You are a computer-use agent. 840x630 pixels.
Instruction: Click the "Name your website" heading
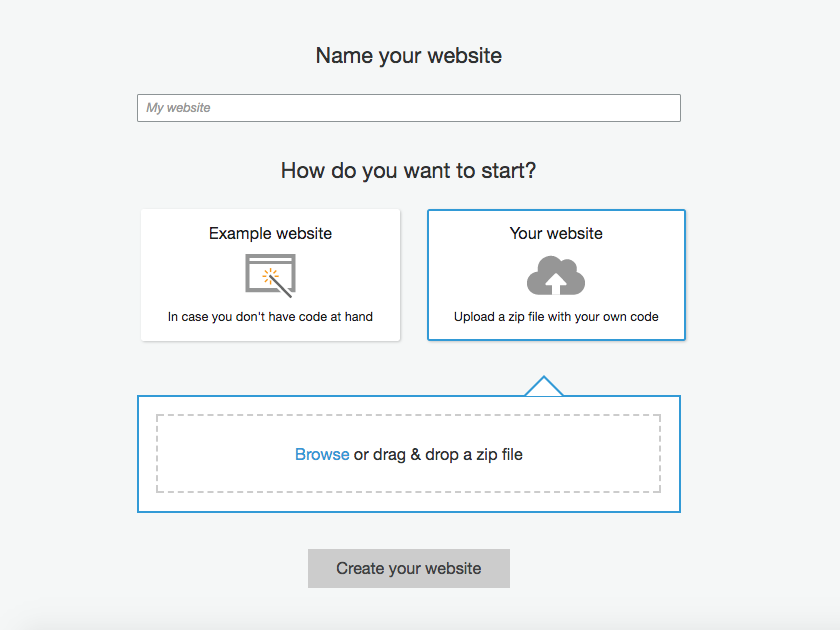click(409, 56)
